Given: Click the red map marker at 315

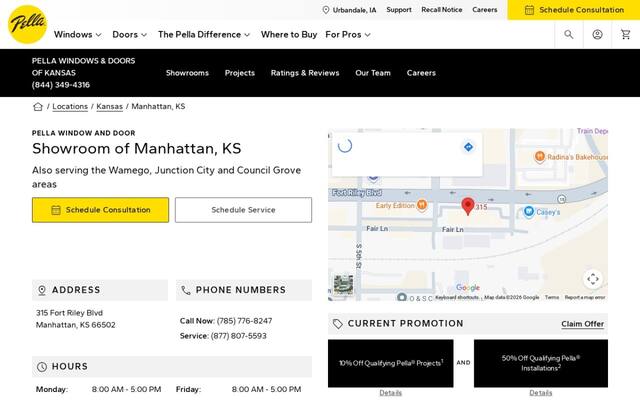Looking at the screenshot, I should click(468, 206).
